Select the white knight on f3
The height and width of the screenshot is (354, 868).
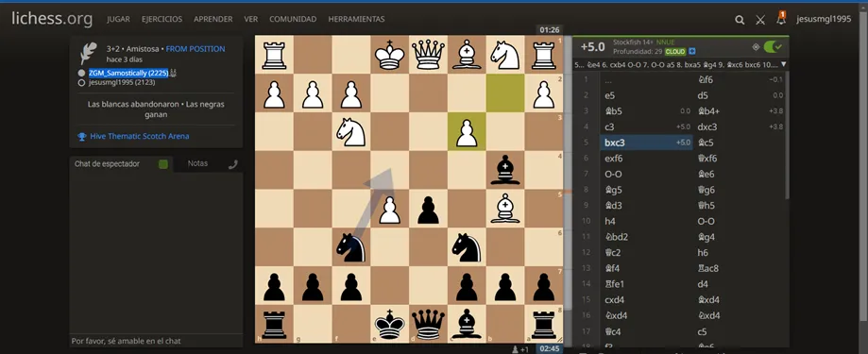point(351,132)
